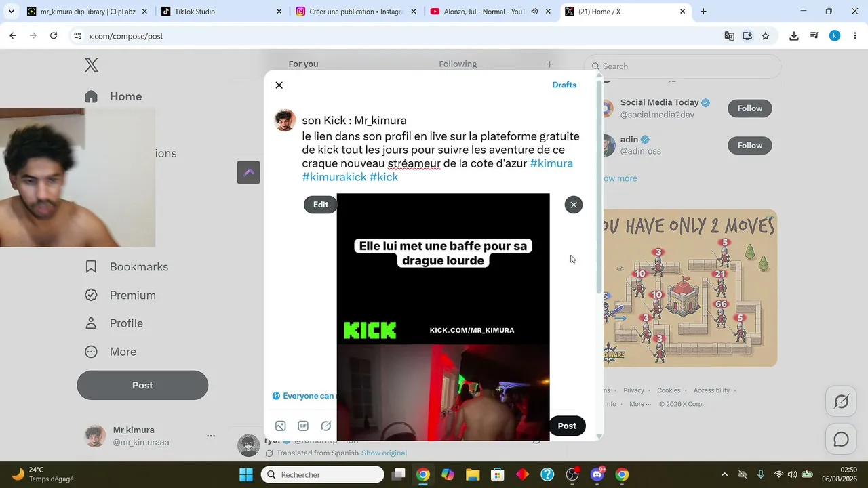Switch to the ClipLabz clip library tab
The height and width of the screenshot is (488, 868).
[87, 12]
